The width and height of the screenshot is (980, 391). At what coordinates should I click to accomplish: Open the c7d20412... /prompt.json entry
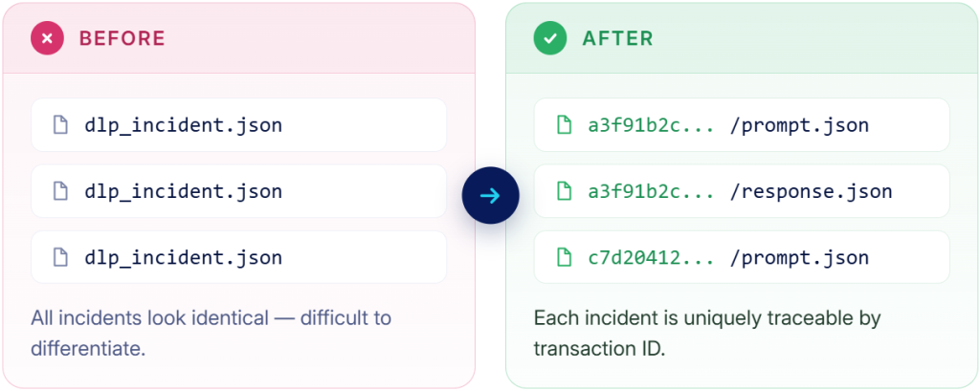pos(742,257)
